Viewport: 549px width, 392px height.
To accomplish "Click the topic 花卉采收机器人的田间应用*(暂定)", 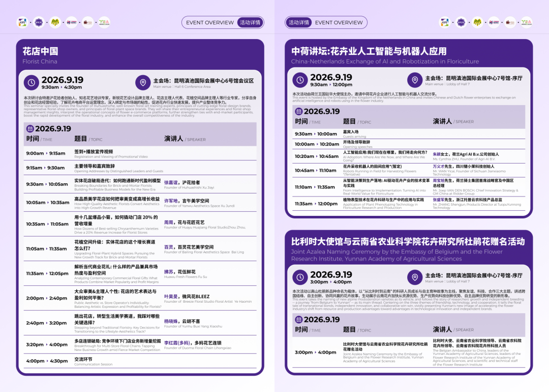I will click(x=372, y=167).
